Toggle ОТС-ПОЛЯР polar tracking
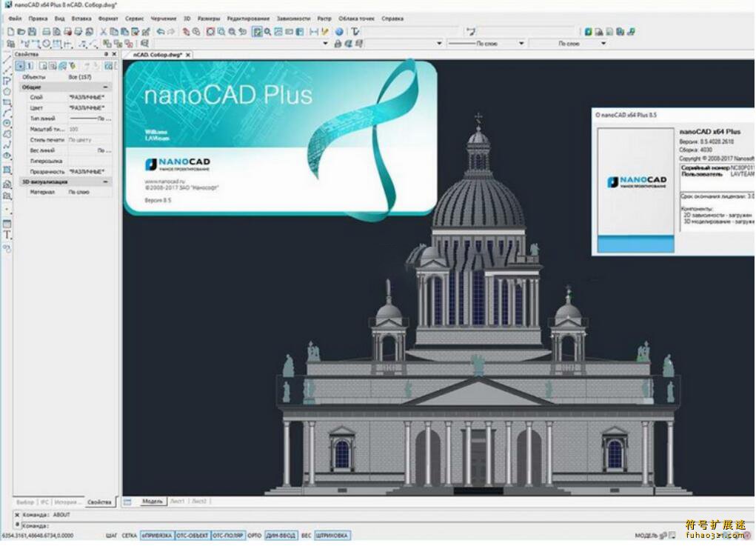This screenshot has height=546, width=756. point(228,536)
